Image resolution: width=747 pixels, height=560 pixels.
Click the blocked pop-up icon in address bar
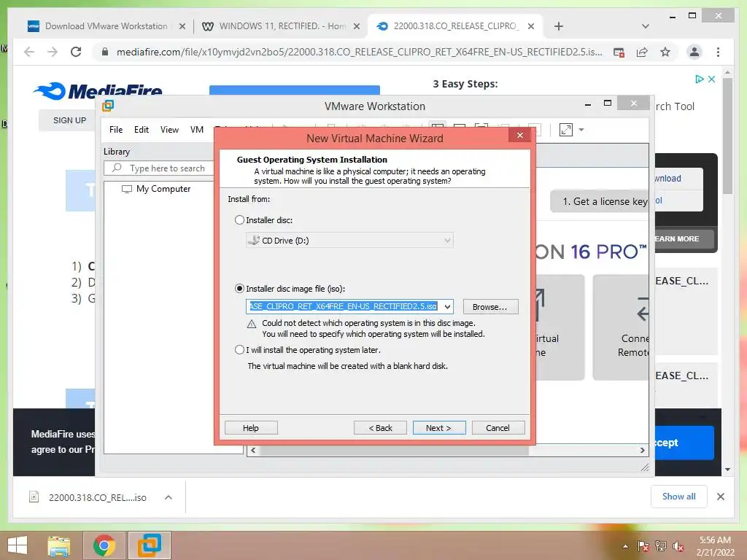click(619, 52)
